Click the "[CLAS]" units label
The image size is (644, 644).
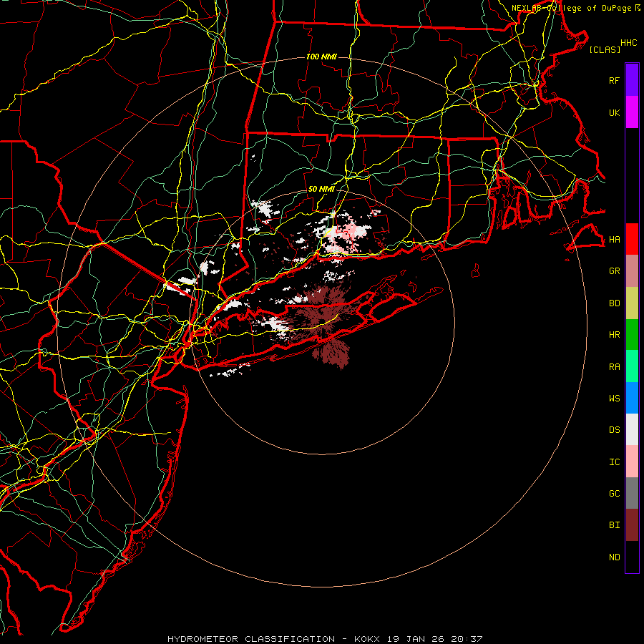[605, 49]
